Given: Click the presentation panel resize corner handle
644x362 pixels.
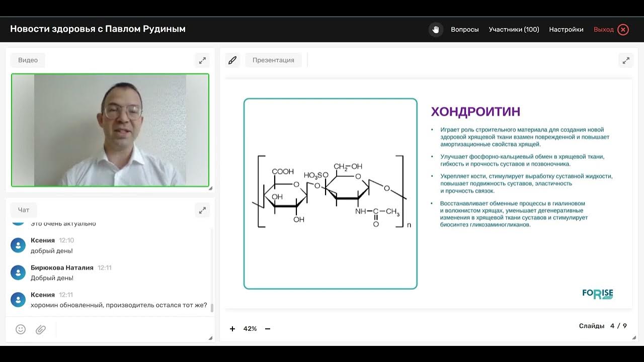Looking at the screenshot, I should point(634,338).
